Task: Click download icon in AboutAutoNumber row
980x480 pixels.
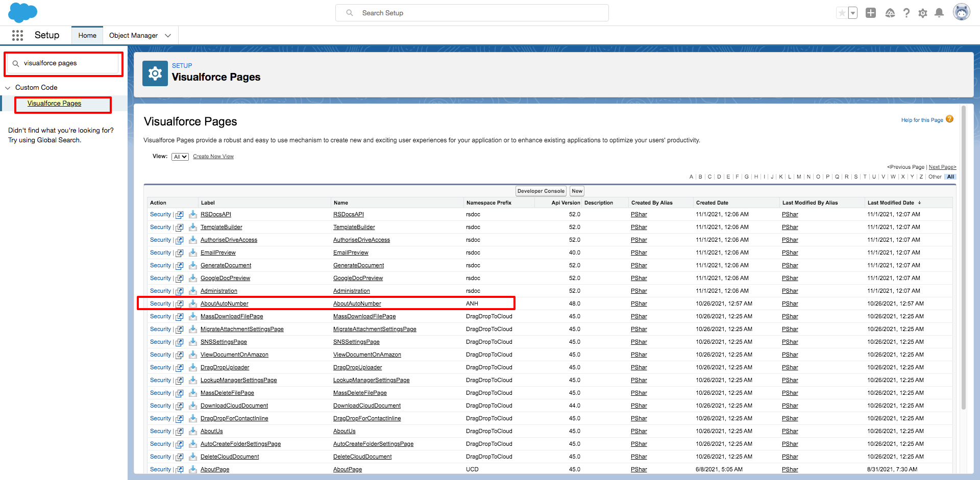Action: click(192, 304)
